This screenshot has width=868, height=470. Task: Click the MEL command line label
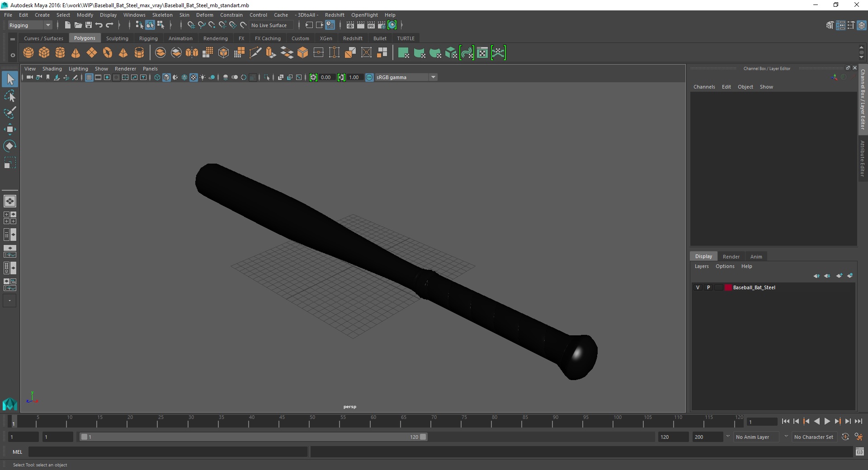tap(17, 451)
